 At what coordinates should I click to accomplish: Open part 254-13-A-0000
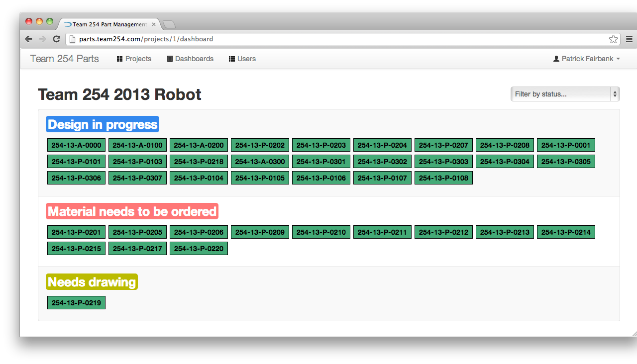click(x=76, y=145)
